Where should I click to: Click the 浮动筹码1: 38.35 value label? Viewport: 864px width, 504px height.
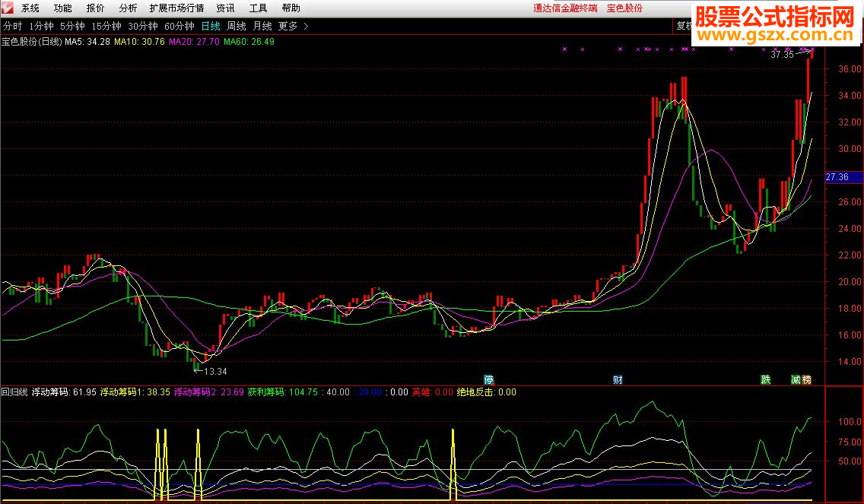point(135,392)
